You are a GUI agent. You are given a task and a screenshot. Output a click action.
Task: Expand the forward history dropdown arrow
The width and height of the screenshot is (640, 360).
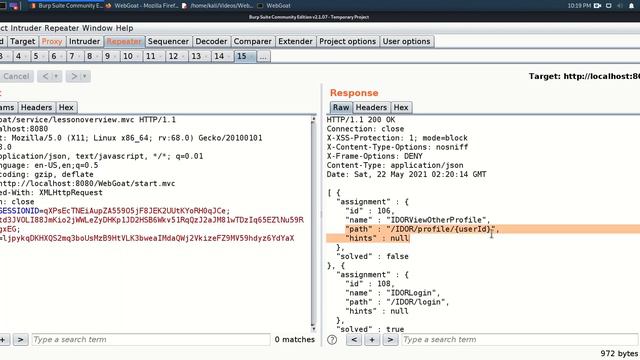click(85, 76)
